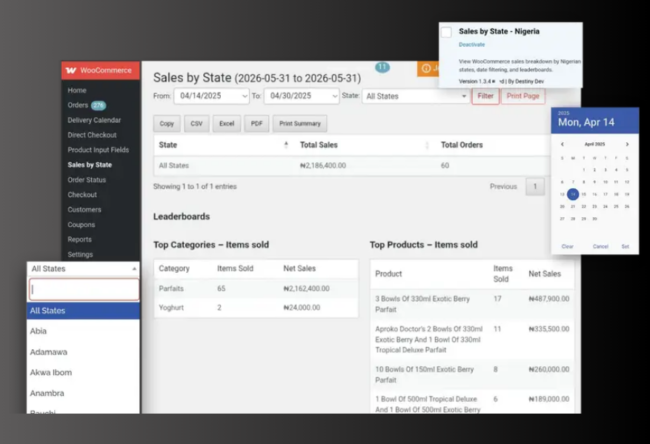650x444 pixels.
Task: Sort table by State column arrow
Action: [286, 145]
